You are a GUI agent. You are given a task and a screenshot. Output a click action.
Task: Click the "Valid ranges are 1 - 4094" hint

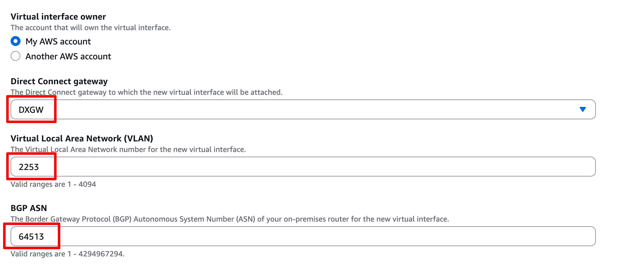(53, 184)
